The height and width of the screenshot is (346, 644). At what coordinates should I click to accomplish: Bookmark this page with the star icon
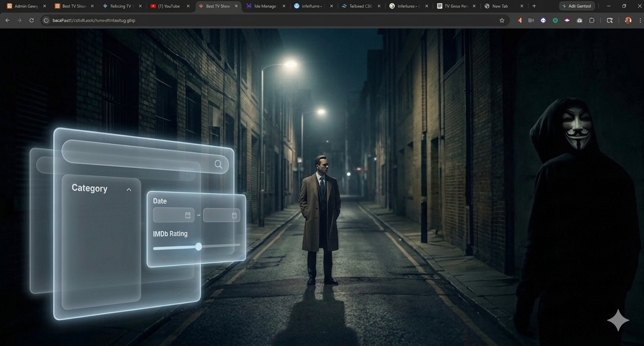point(502,20)
